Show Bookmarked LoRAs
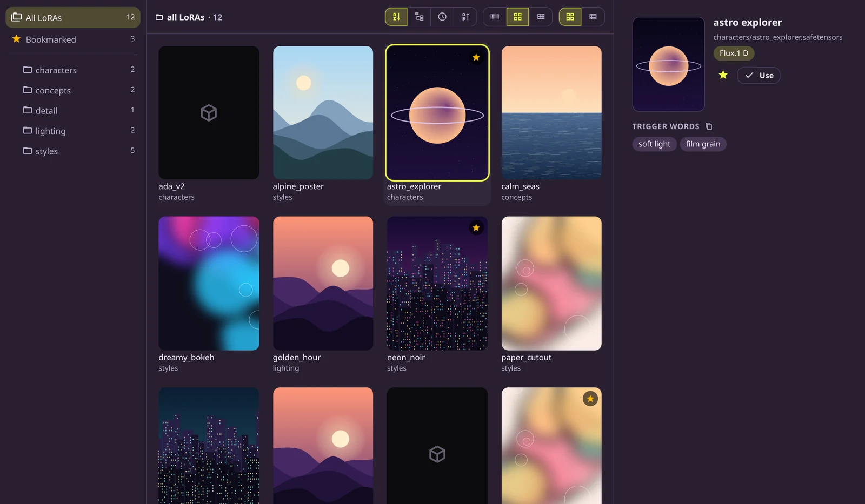The height and width of the screenshot is (504, 865). tap(73, 39)
